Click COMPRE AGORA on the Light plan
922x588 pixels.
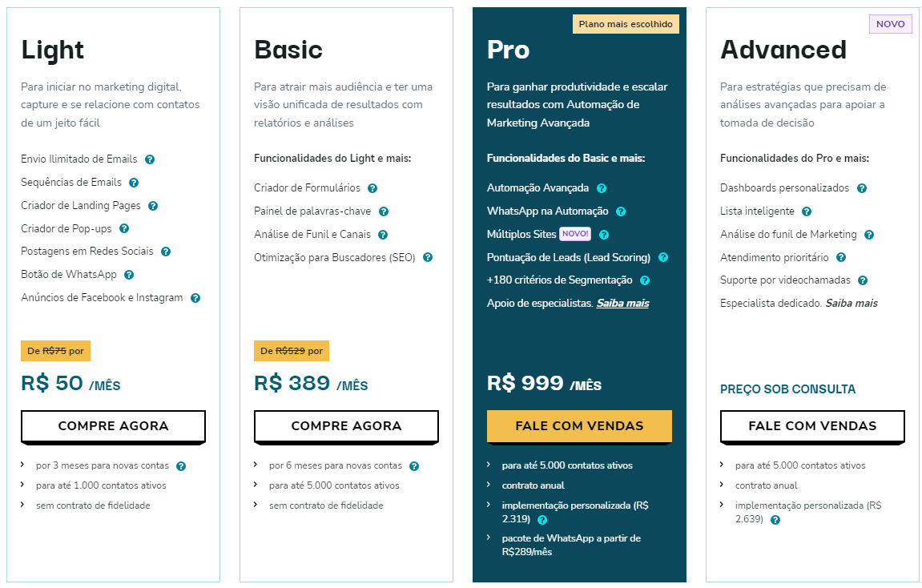coord(113,425)
